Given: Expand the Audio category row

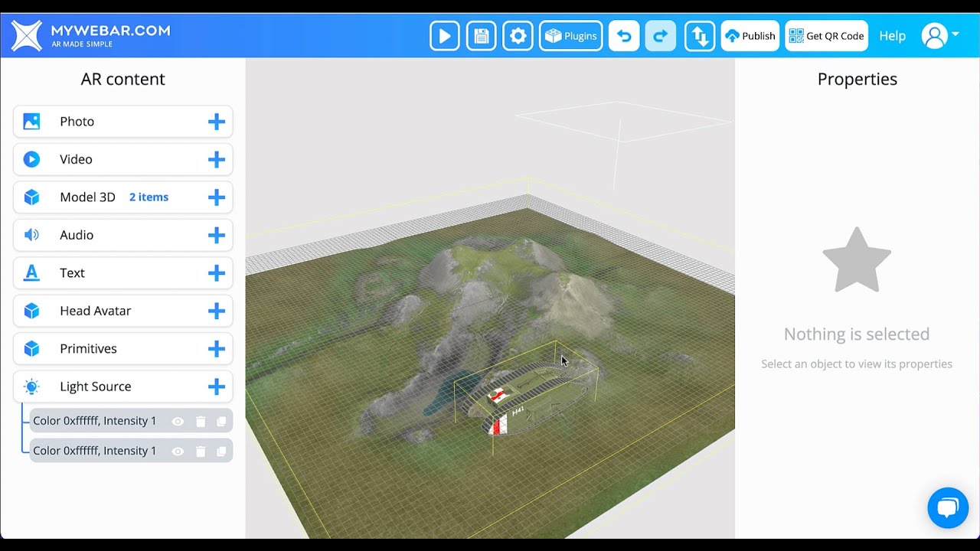Looking at the screenshot, I should 122,235.
